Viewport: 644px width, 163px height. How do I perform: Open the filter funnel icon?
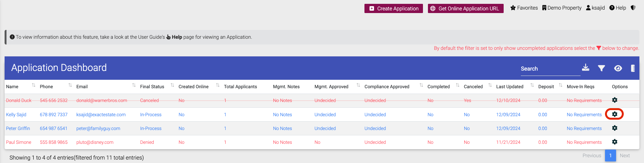[602, 68]
